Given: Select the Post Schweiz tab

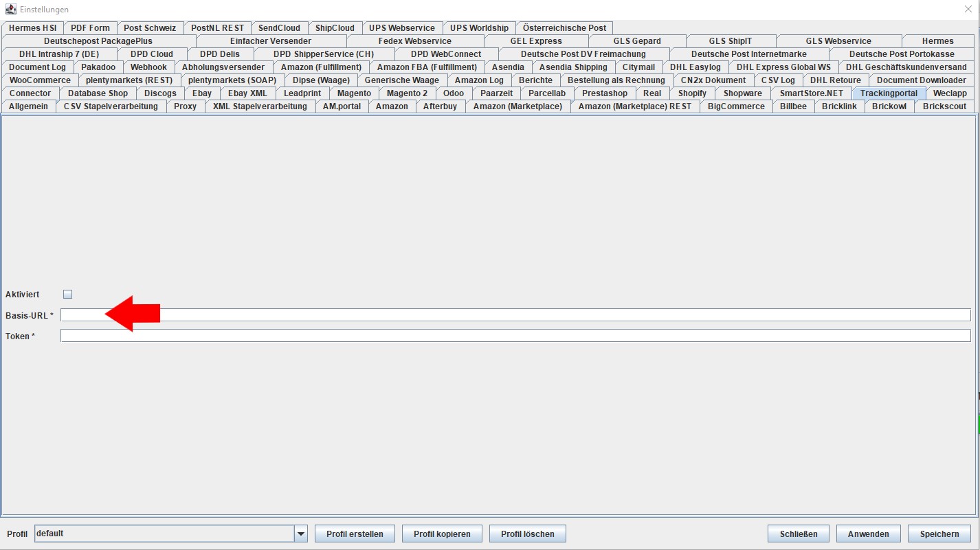Looking at the screenshot, I should [x=150, y=28].
